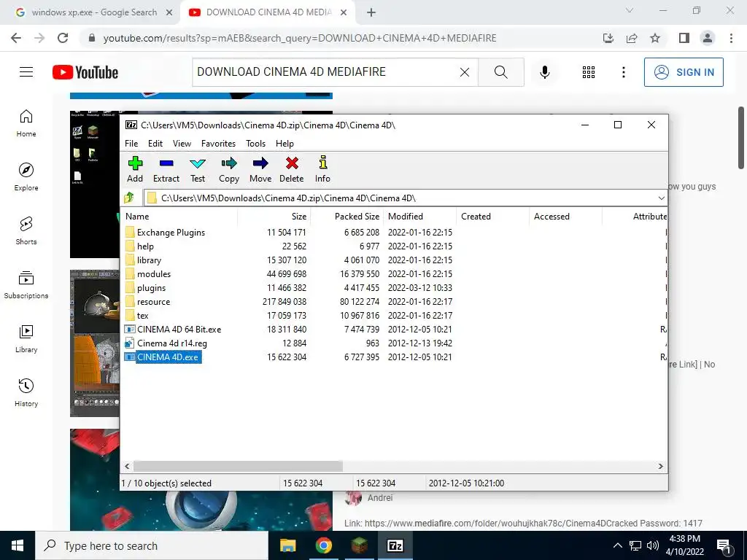Go to YouTube Home in sidebar

26,123
